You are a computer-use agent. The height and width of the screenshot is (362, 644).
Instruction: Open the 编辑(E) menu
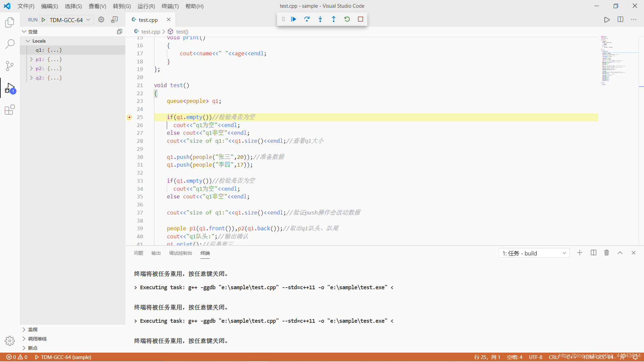[x=50, y=6]
